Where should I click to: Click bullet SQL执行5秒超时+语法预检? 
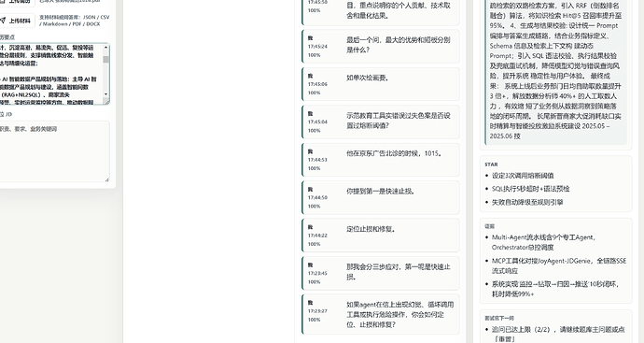pyautogui.click(x=531, y=189)
